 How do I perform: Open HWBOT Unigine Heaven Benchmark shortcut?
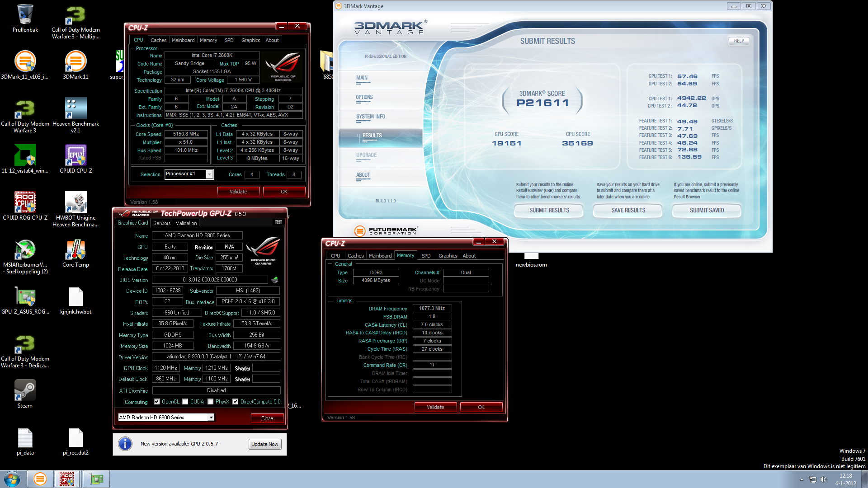pos(75,209)
